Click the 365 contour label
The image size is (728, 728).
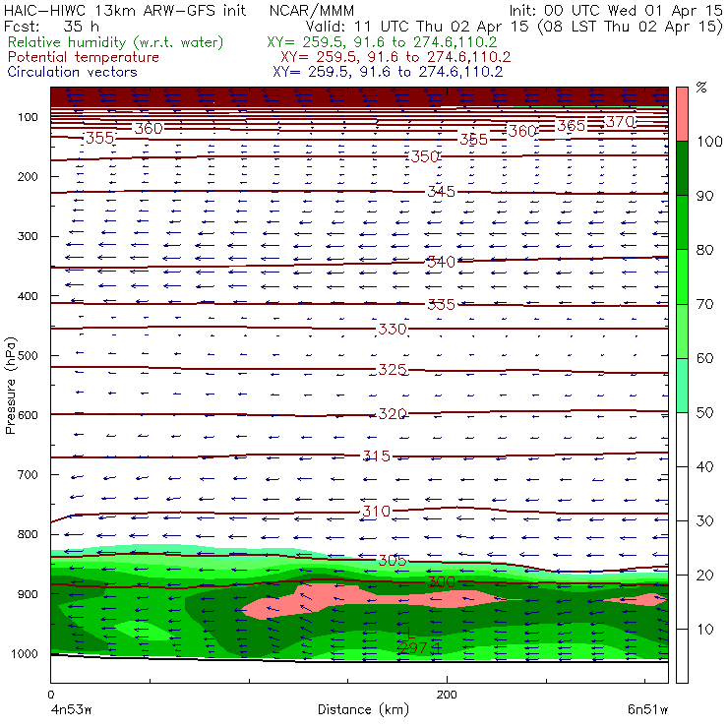pos(571,126)
